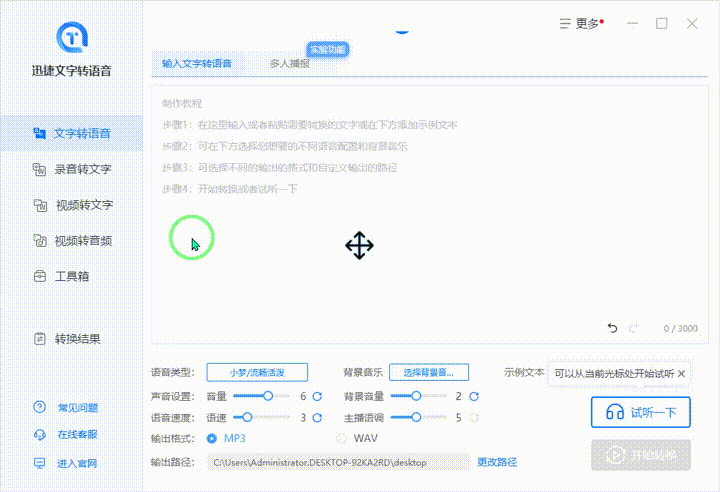
Task: Click the 0 / 3000 character counter
Action: coord(681,328)
